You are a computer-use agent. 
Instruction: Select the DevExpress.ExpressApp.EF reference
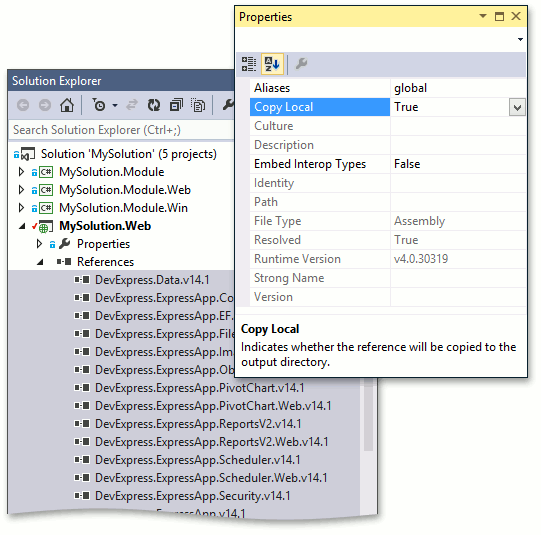click(164, 316)
